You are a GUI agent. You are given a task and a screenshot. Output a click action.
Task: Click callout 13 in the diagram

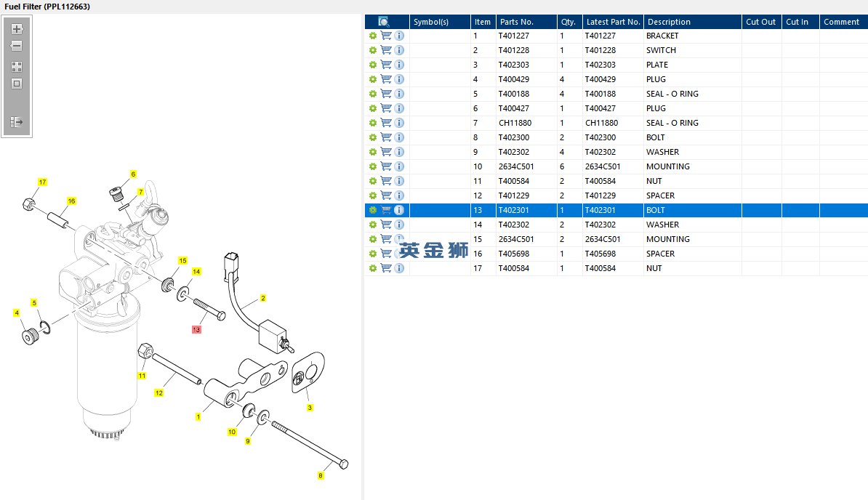[x=196, y=330]
